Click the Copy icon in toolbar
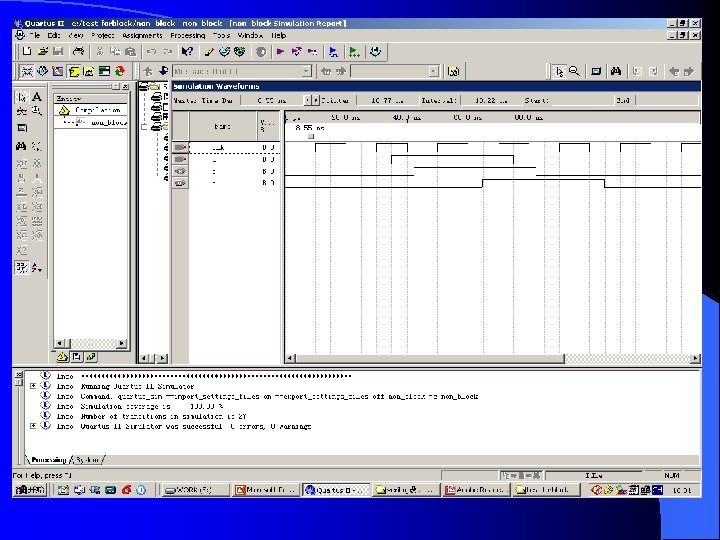 coord(115,51)
